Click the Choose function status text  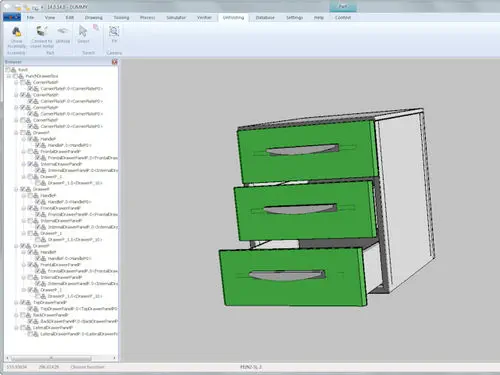coord(87,367)
